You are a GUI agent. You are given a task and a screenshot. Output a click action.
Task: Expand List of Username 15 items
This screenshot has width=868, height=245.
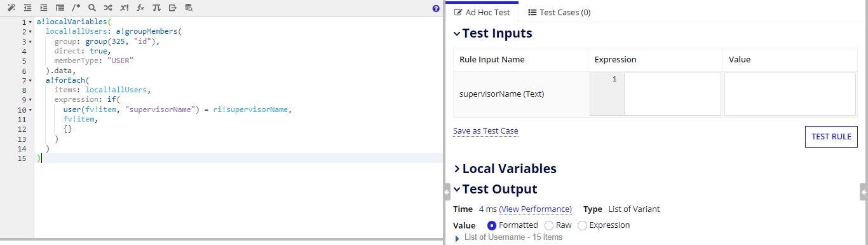click(x=458, y=238)
